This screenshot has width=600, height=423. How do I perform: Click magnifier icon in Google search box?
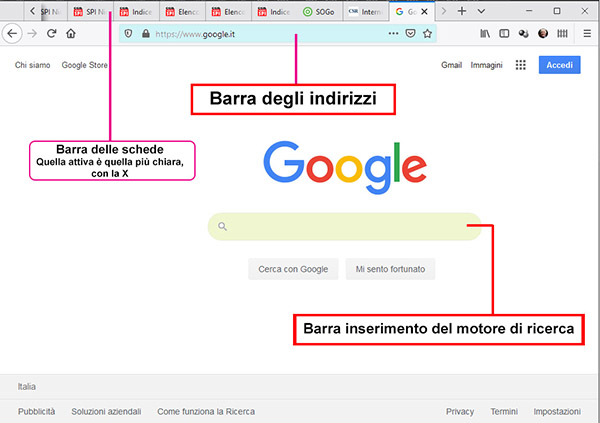(x=223, y=227)
